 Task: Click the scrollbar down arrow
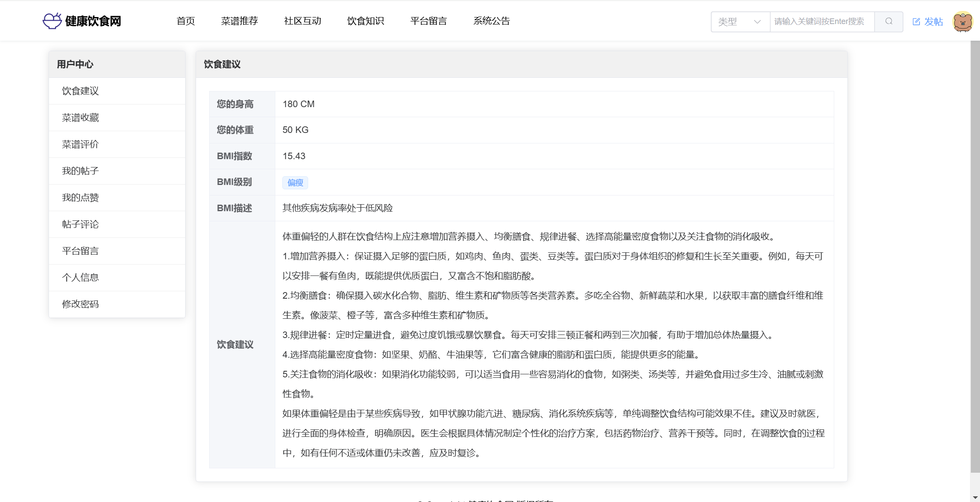975,498
